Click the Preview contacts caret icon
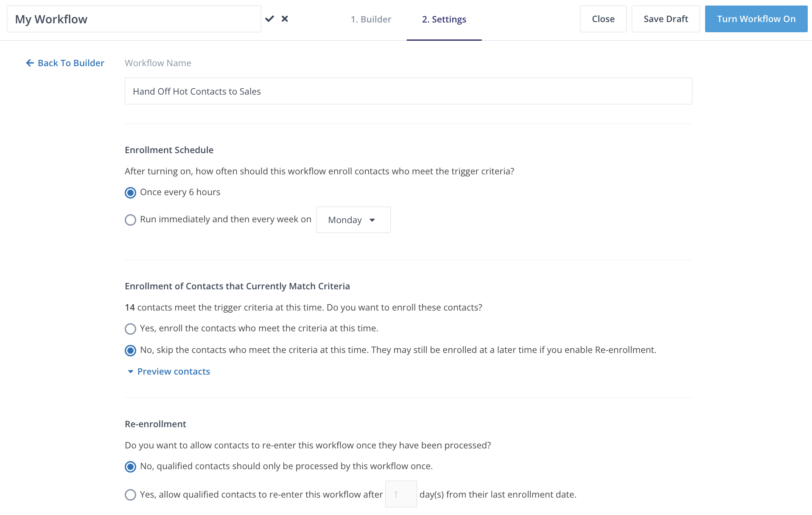 131,372
